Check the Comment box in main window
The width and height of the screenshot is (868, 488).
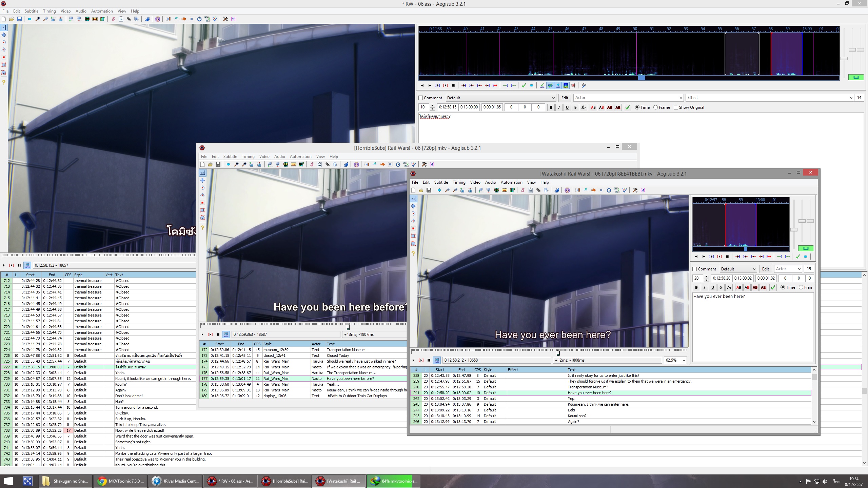point(421,98)
